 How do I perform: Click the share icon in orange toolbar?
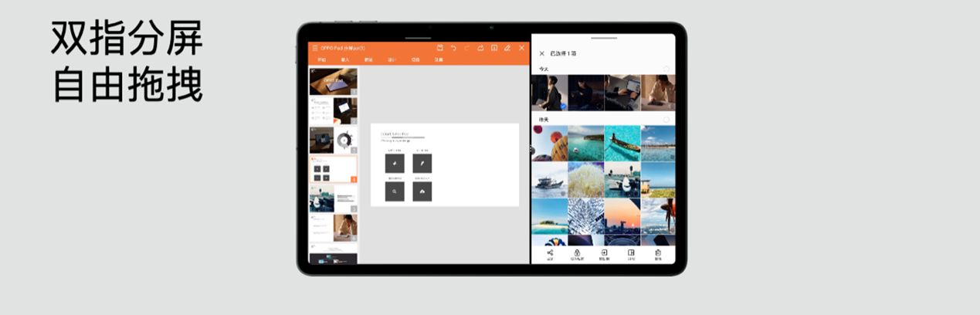[x=480, y=48]
